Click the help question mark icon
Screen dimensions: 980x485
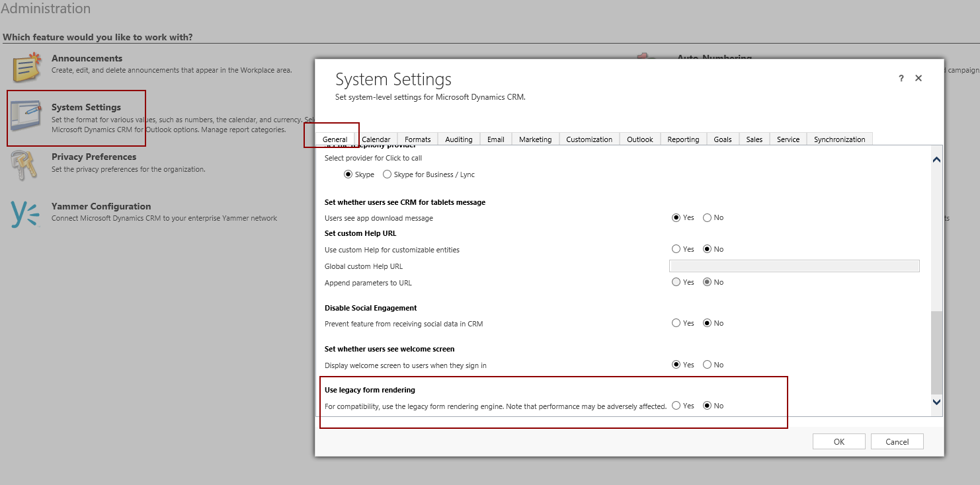[901, 79]
